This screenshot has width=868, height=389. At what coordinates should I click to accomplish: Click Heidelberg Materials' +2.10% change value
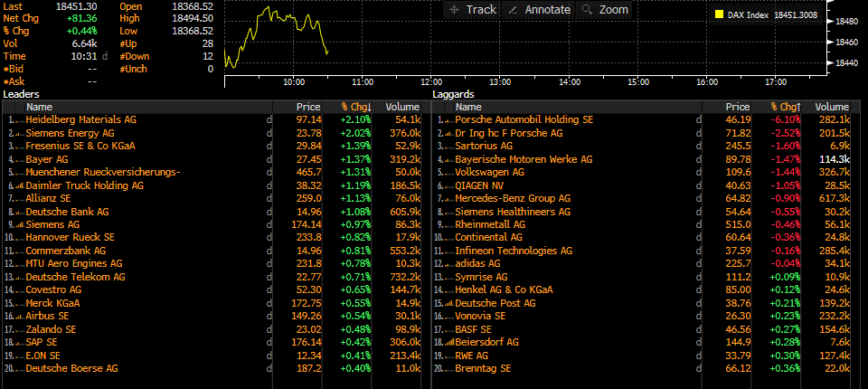(x=355, y=119)
